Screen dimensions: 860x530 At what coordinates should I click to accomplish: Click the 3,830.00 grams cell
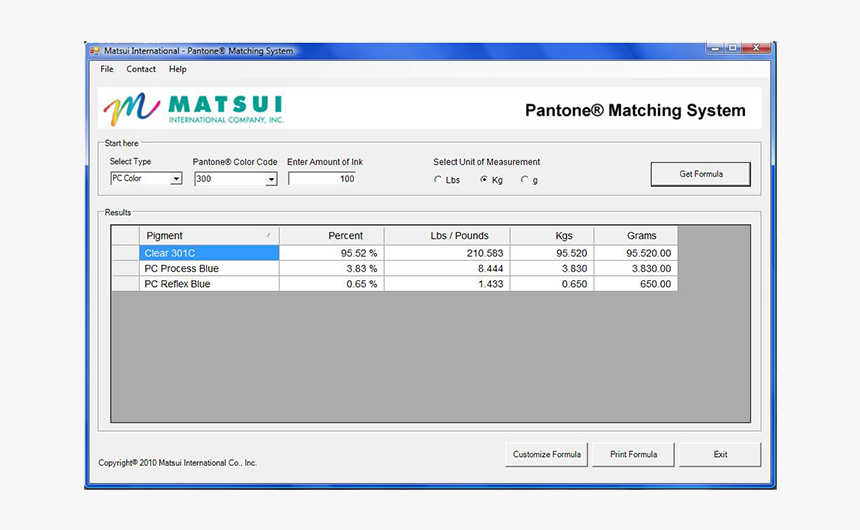pos(636,268)
